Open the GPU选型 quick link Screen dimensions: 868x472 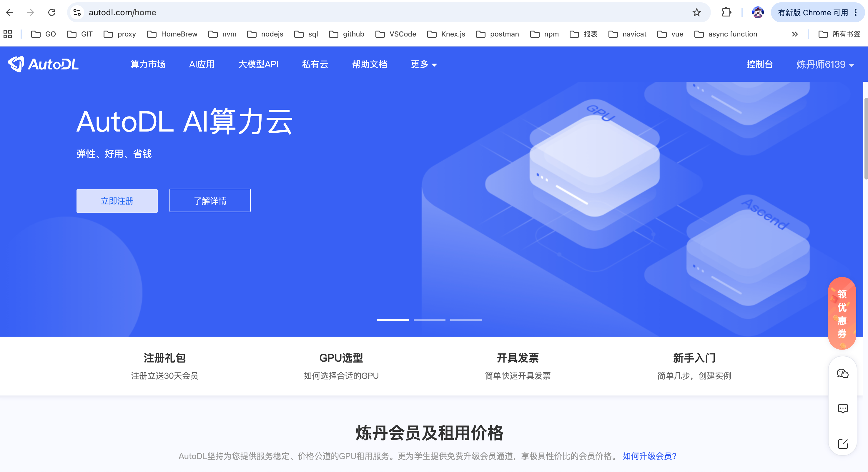pos(341,366)
